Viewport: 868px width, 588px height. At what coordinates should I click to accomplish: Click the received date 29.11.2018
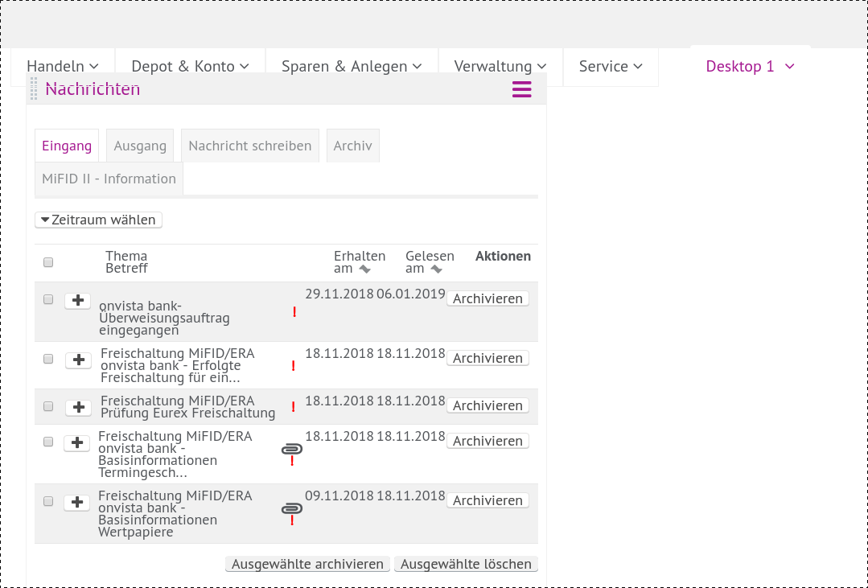coord(339,294)
